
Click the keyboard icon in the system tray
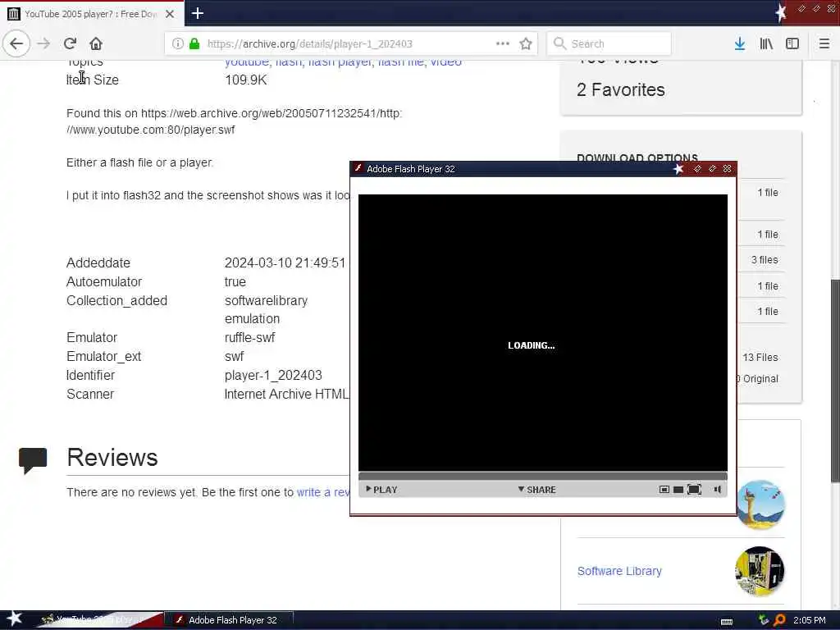point(727,622)
